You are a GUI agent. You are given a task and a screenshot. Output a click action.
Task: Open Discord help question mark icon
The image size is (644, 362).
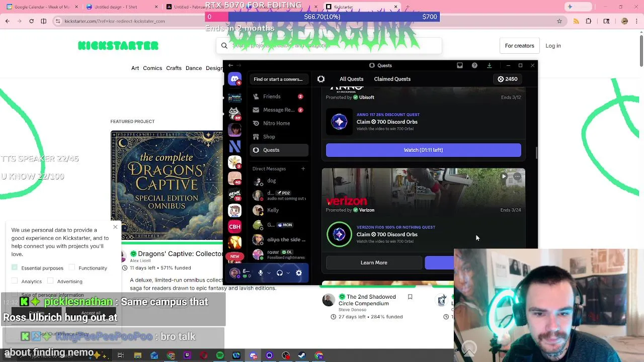(474, 65)
